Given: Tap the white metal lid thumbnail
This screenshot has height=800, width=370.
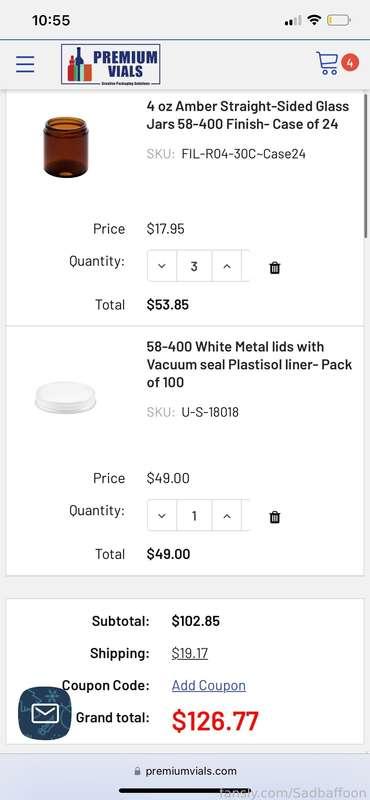Looking at the screenshot, I should 65,397.
